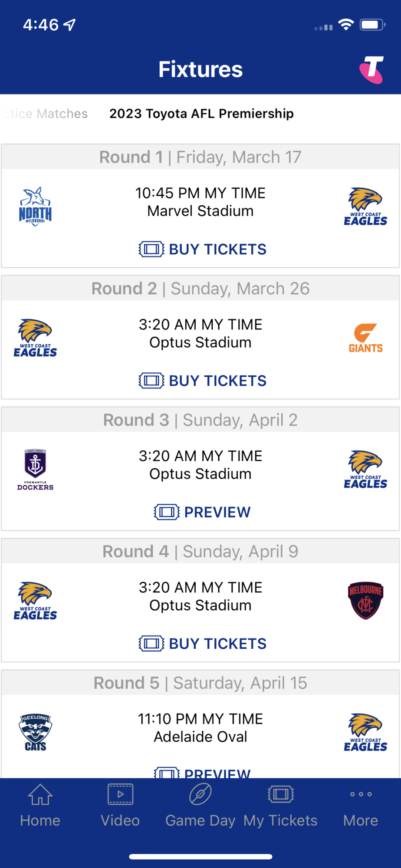Buy tickets for Round 2 at Optus Stadium
Viewport: 401px width, 868px height.
(x=202, y=381)
